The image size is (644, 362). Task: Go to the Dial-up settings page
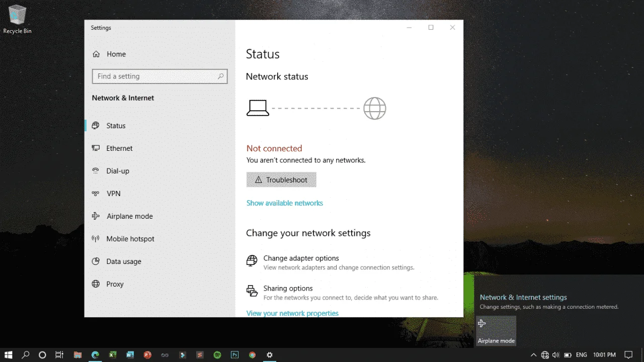coord(118,171)
